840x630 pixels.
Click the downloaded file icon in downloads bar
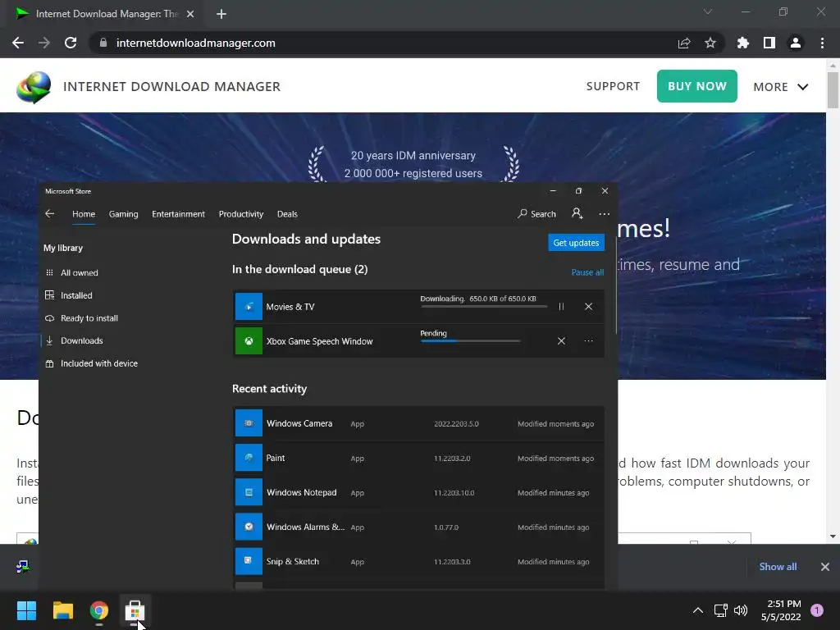(22, 566)
